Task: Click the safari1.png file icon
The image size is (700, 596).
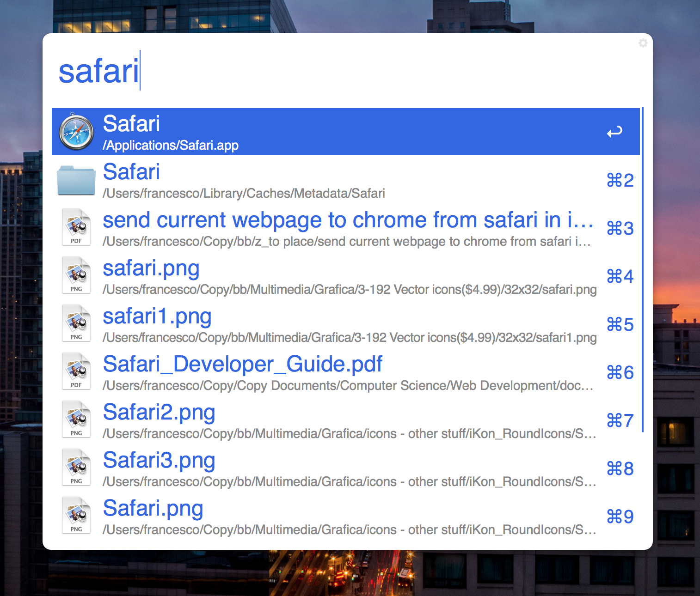Action: [76, 324]
